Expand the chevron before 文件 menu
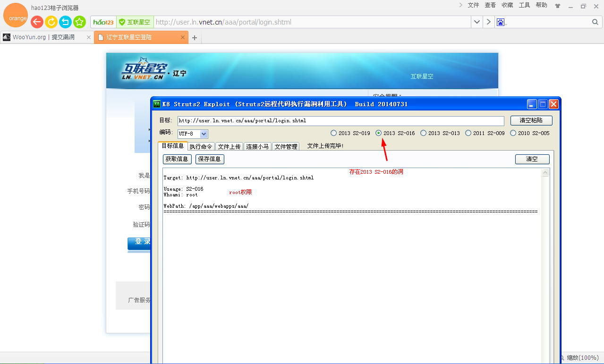 tap(460, 5)
